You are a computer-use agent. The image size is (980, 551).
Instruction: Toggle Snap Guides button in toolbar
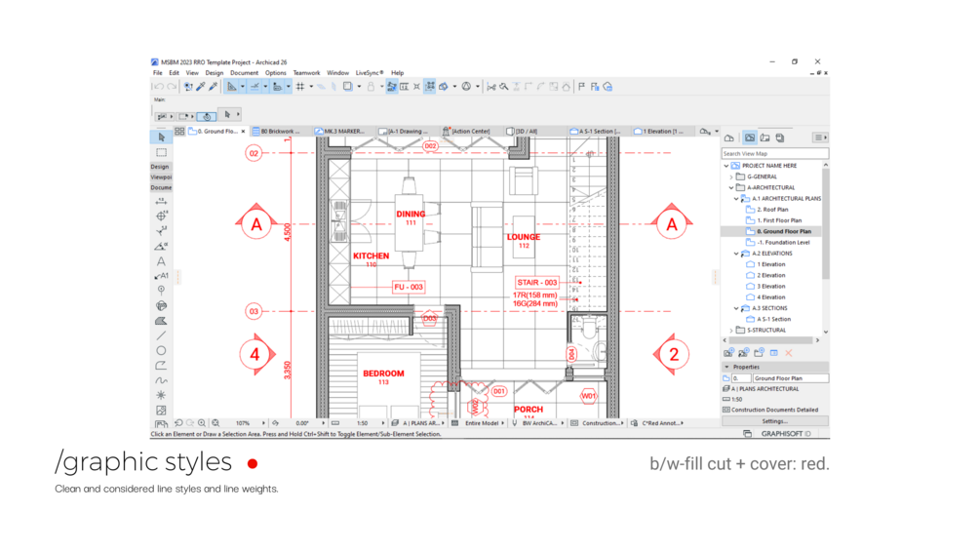point(255,87)
